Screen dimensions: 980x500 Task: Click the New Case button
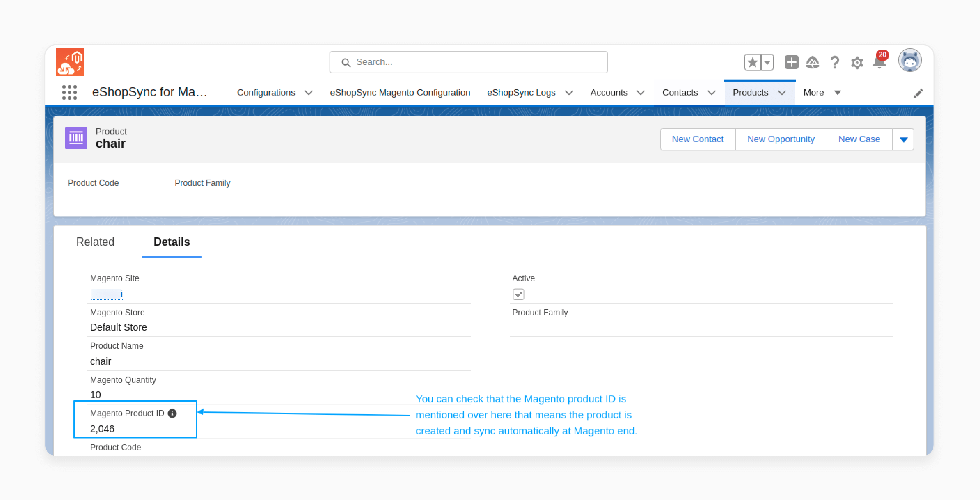coord(859,140)
